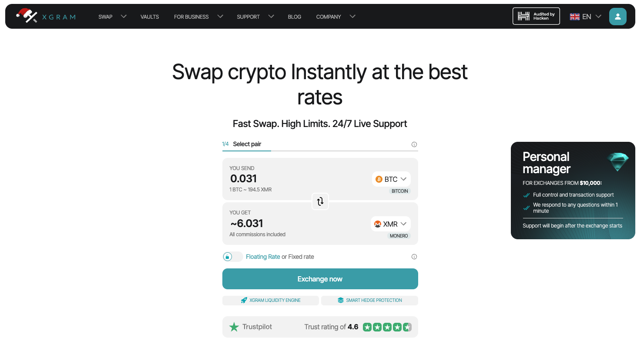Click the XGRAM logo in the header
The height and width of the screenshot is (338, 644).
pyautogui.click(x=46, y=17)
